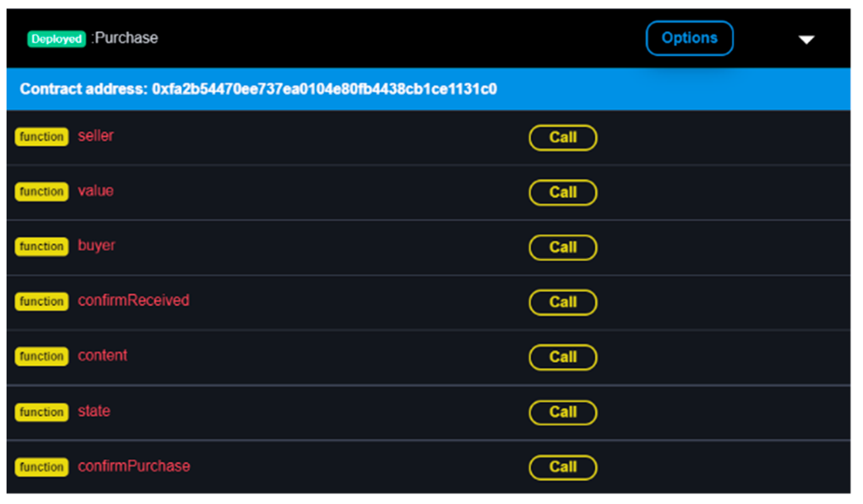Click the Options button
The image size is (863, 504).
(x=689, y=38)
